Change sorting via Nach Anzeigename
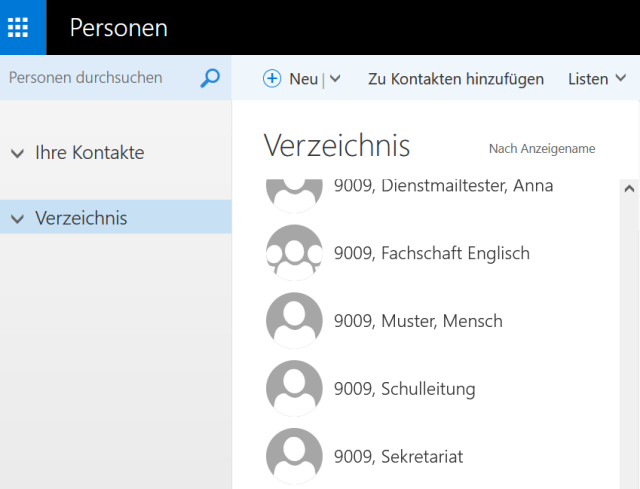Image resolution: width=640 pixels, height=489 pixels. coord(541,148)
